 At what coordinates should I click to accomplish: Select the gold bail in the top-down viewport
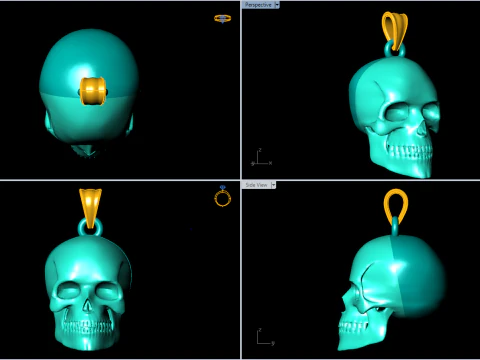[x=92, y=91]
